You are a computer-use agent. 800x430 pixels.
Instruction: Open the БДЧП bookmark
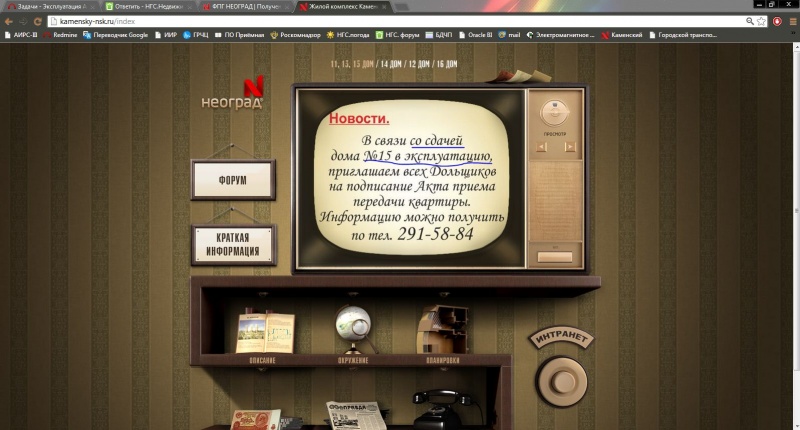439,35
